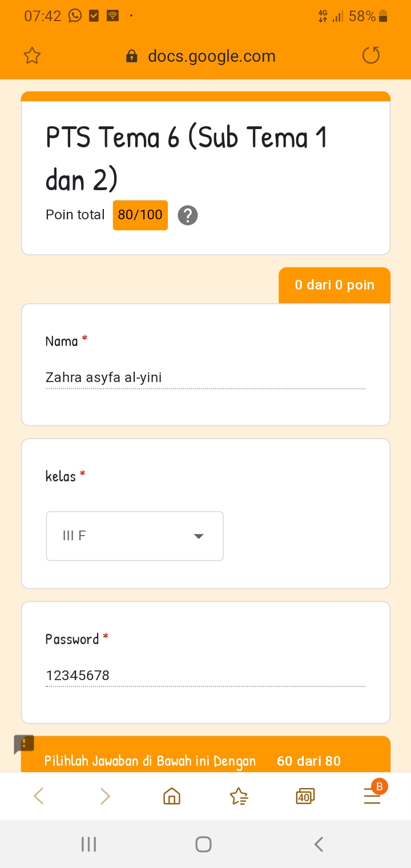Open the bookmarks list icon
The image size is (411, 868).
coord(239,796)
